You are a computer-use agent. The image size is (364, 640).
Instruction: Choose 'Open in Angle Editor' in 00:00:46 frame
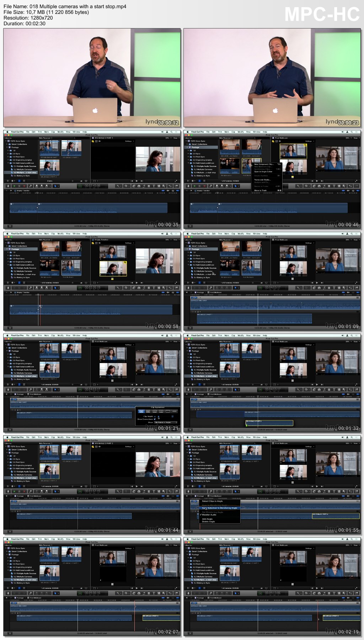pyautogui.click(x=263, y=172)
